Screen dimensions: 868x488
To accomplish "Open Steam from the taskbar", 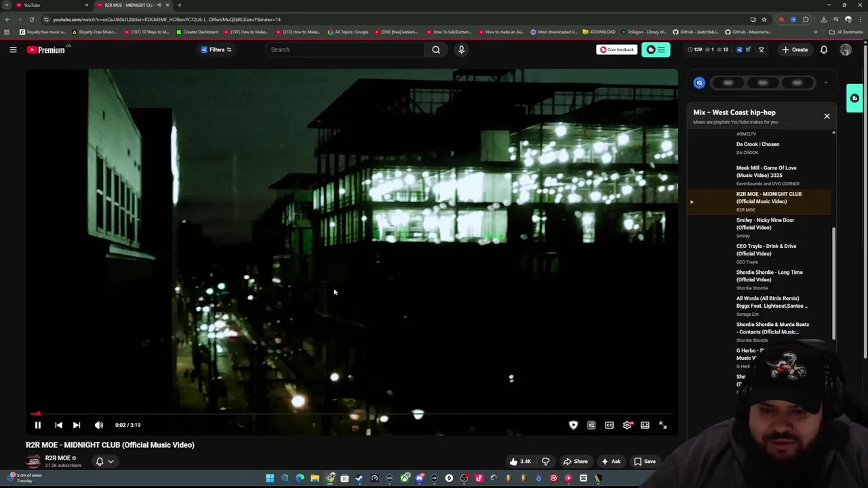I will pos(359,478).
